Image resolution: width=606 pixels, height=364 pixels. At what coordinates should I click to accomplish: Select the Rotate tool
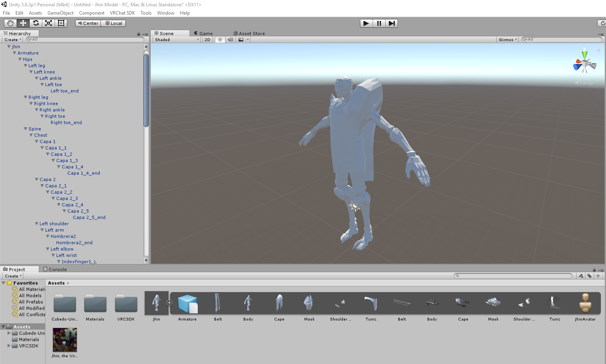36,23
